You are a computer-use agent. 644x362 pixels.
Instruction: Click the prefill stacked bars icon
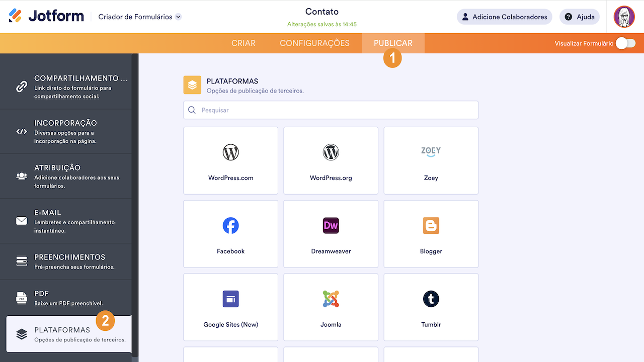(22, 261)
